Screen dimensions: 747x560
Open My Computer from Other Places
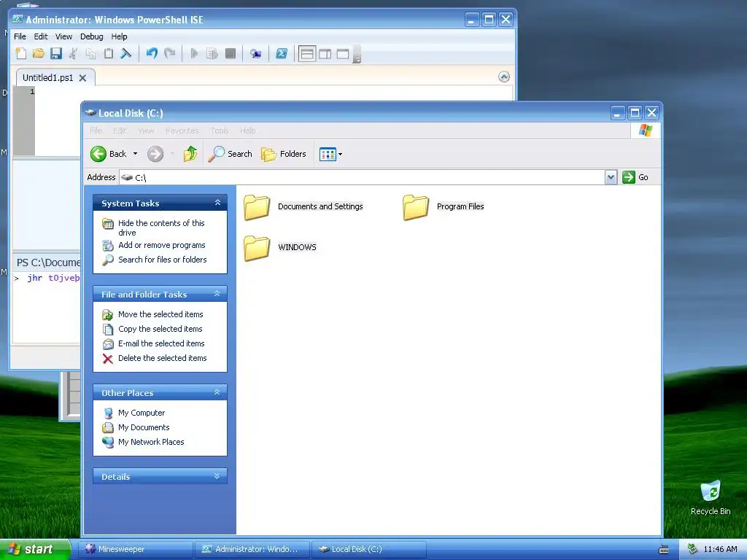[142, 413]
